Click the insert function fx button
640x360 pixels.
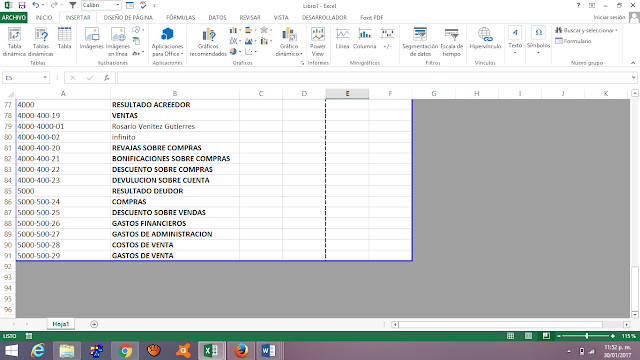107,78
